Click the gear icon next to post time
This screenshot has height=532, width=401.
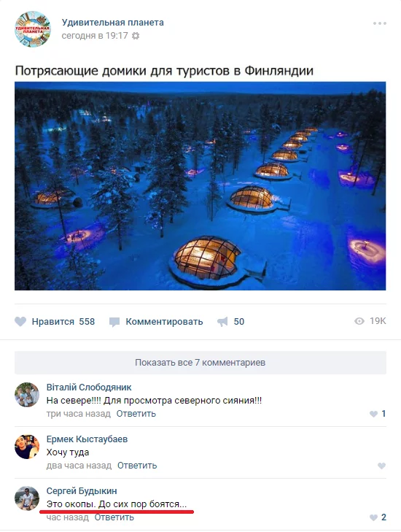136,36
